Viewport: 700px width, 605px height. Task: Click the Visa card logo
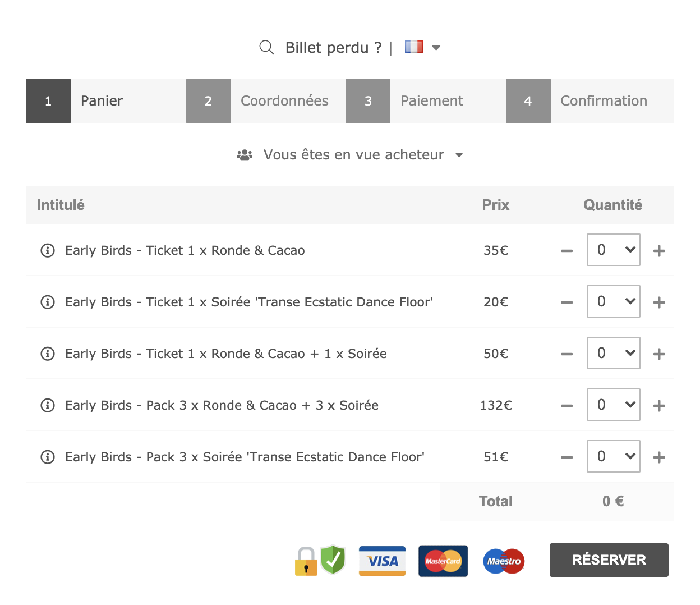(383, 561)
